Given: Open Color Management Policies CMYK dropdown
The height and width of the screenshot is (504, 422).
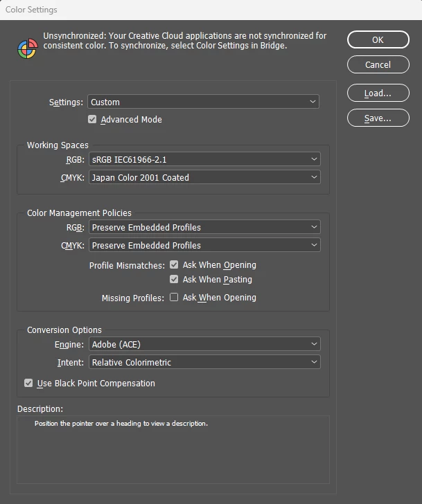Looking at the screenshot, I should coord(204,245).
